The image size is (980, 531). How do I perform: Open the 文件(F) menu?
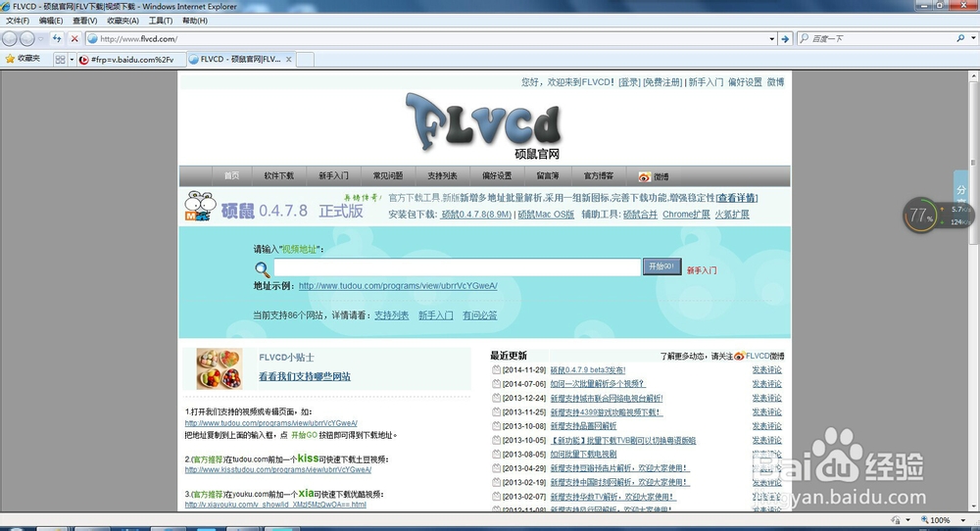click(x=18, y=21)
